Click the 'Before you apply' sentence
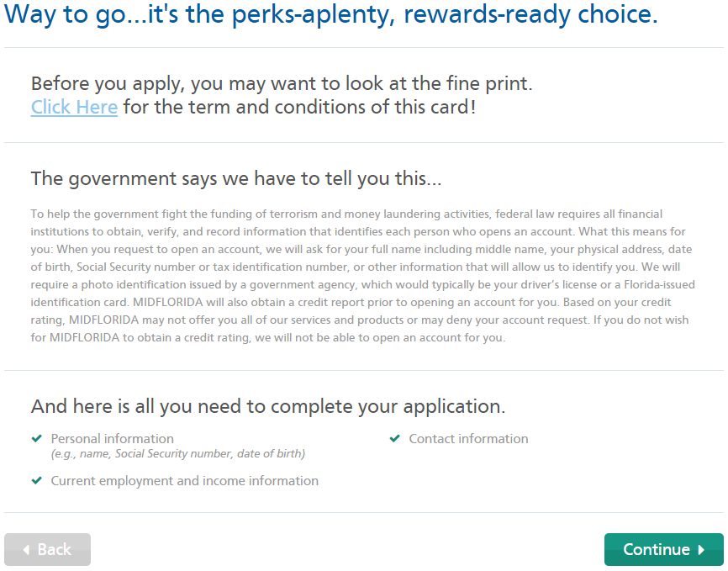Viewport: 728px width, 571px height. coord(282,83)
